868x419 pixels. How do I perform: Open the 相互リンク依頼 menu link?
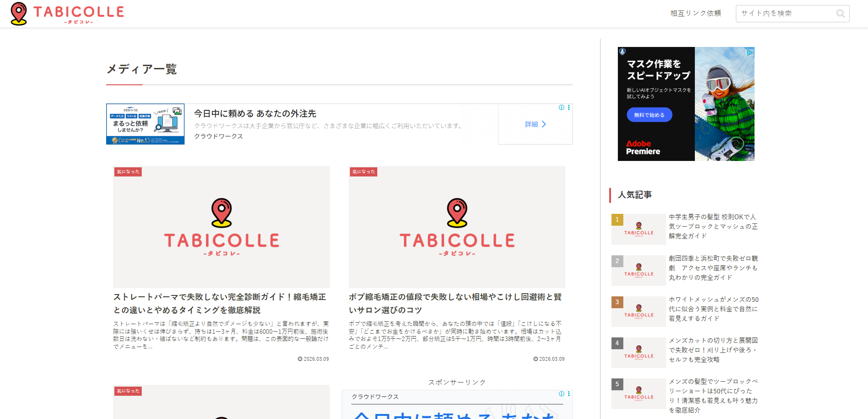[x=695, y=14]
